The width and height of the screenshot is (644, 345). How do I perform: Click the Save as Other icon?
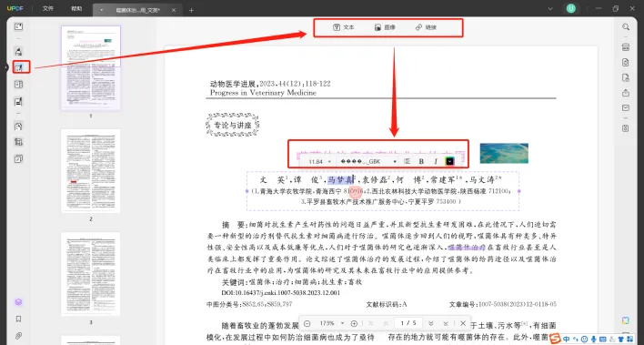[626, 128]
